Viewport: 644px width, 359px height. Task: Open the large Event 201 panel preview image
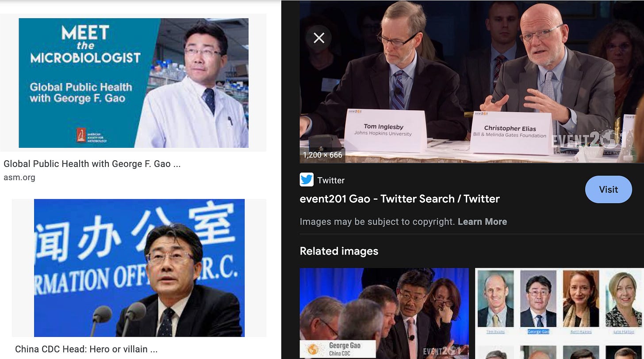coord(471,81)
